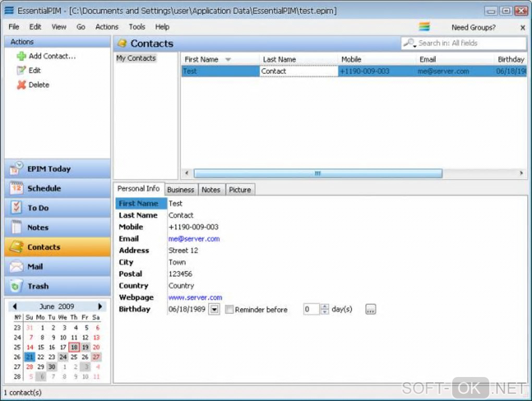The height and width of the screenshot is (401, 532).
Task: Click the 123456 postal value
Action: coord(180,274)
